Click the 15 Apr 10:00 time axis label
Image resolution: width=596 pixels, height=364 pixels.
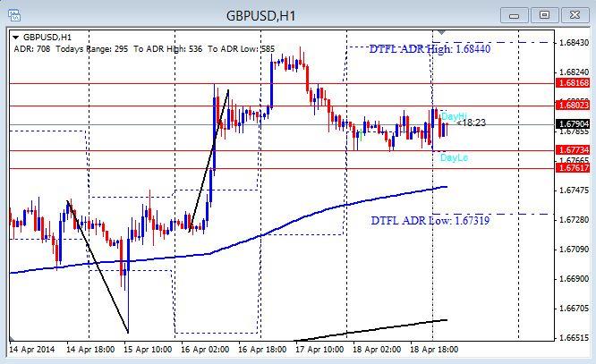pyautogui.click(x=148, y=349)
